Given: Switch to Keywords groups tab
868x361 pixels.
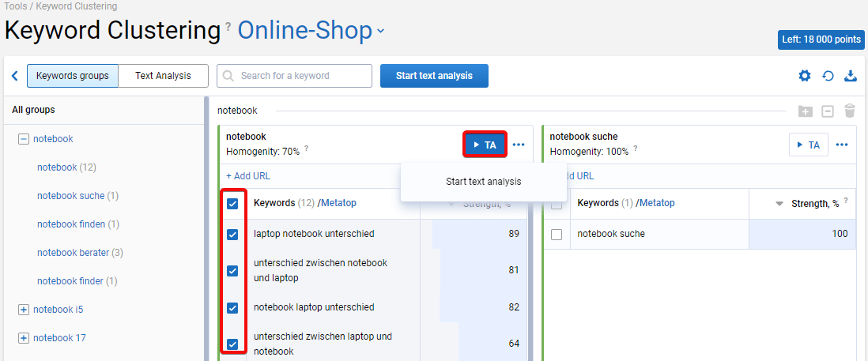Looking at the screenshot, I should [x=73, y=76].
